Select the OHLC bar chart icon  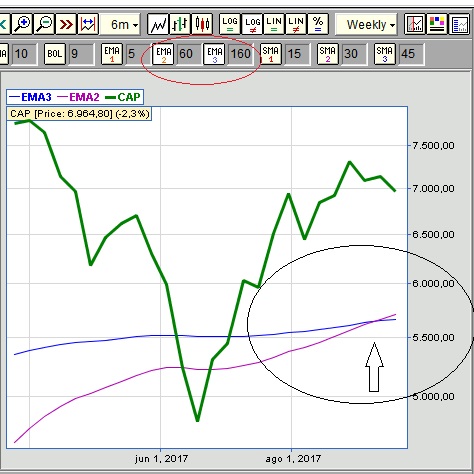pos(180,24)
